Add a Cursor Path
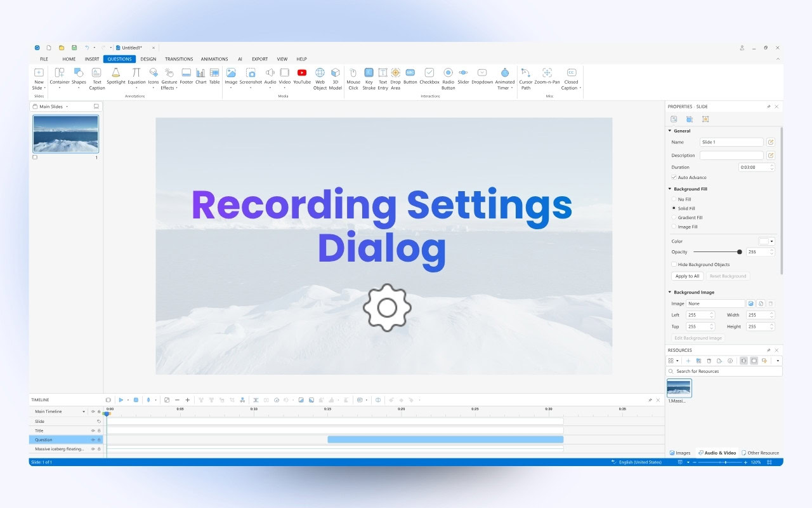812x508 pixels. click(x=526, y=79)
